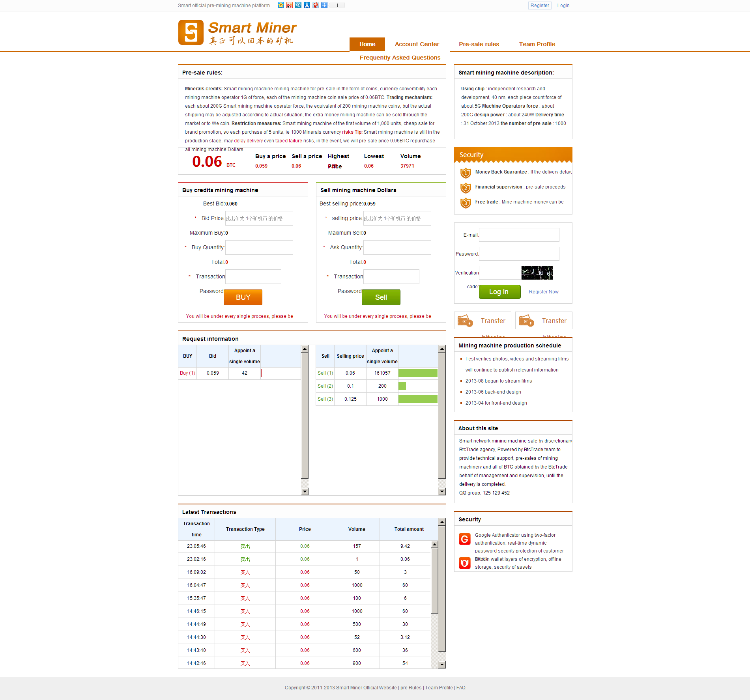Screen dimensions: 750x700
Task: Click Volume value 37971
Action: pos(407,166)
